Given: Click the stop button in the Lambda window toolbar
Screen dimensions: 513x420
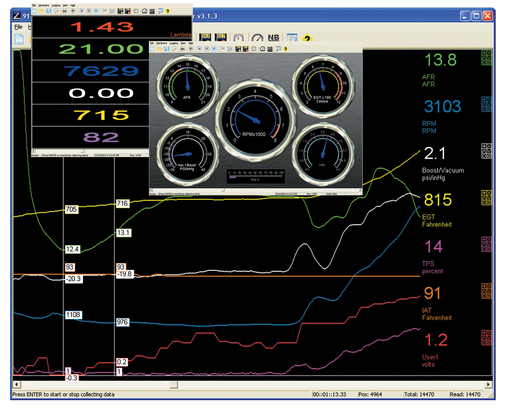Looking at the screenshot, I should (x=89, y=11).
